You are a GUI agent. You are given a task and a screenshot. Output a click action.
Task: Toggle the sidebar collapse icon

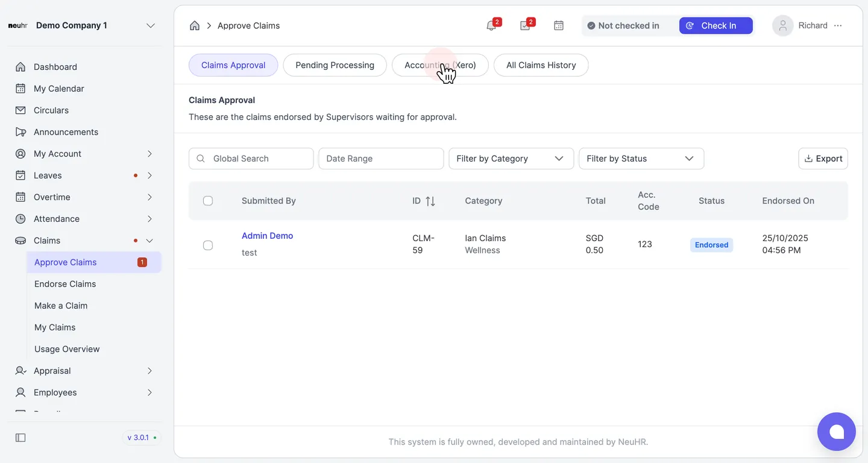click(20, 438)
